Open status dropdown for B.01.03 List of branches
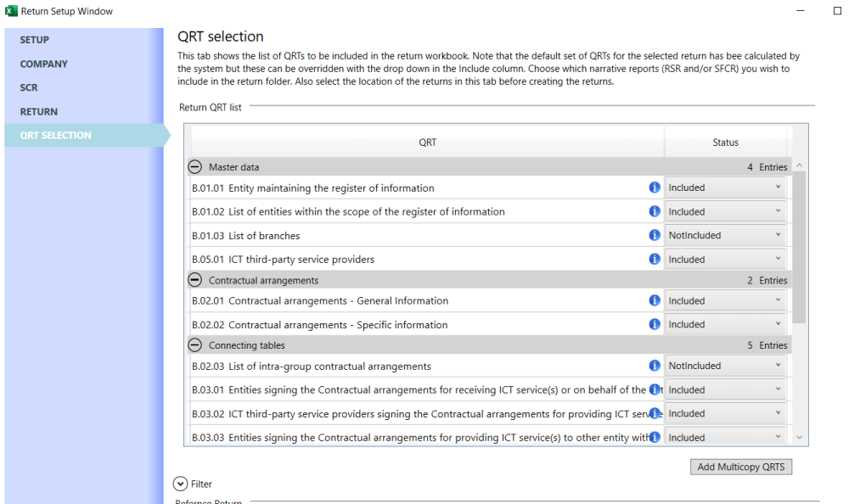This screenshot has height=504, width=849. [x=726, y=235]
